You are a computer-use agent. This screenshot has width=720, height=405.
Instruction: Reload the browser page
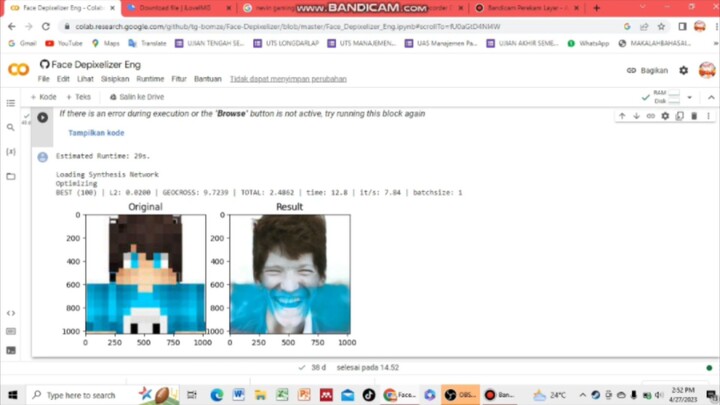click(45, 27)
